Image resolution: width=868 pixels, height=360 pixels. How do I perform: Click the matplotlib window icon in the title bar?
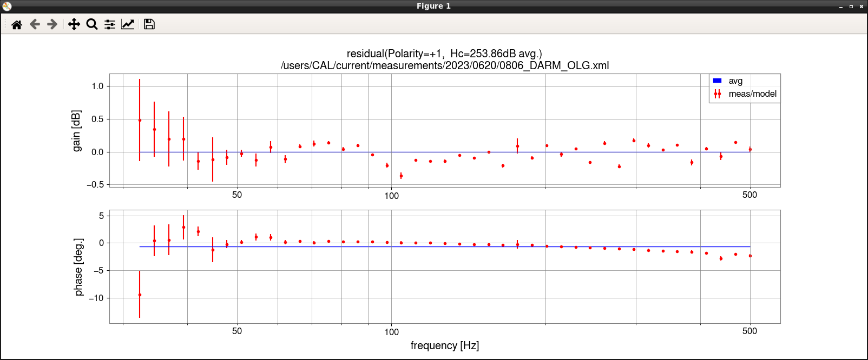click(x=7, y=6)
